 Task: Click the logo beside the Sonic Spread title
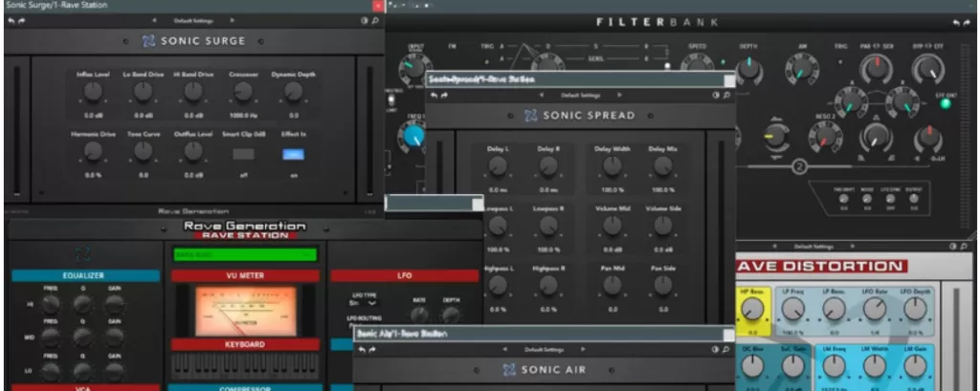pos(530,116)
